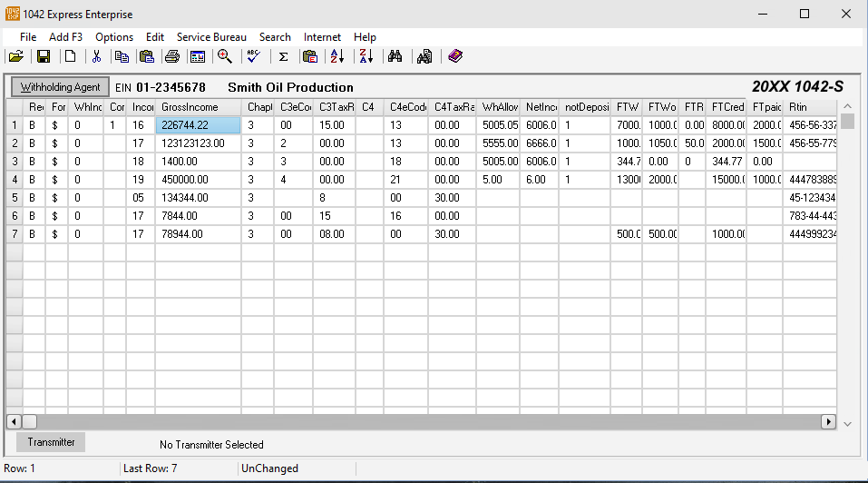The width and height of the screenshot is (868, 483).
Task: Click the Open folder toolbar icon
Action: point(16,56)
